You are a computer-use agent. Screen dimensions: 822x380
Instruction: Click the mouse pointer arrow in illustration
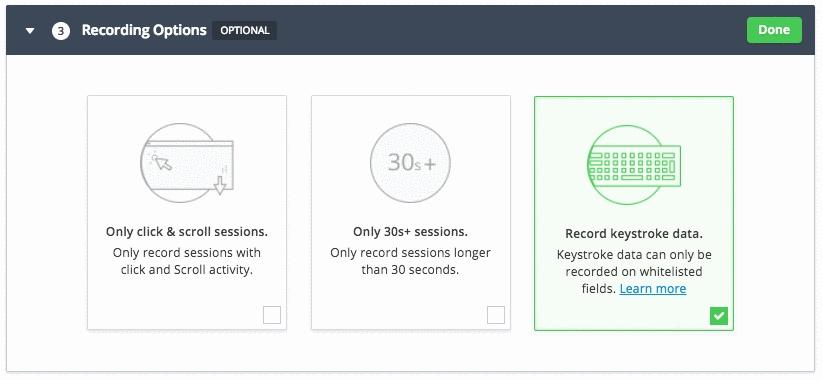(163, 162)
